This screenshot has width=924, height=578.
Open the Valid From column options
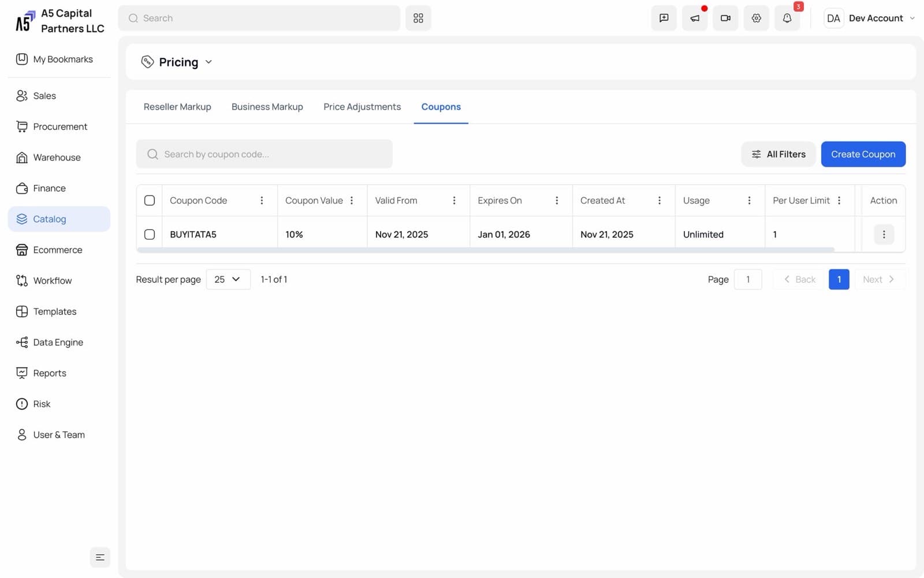coord(454,201)
